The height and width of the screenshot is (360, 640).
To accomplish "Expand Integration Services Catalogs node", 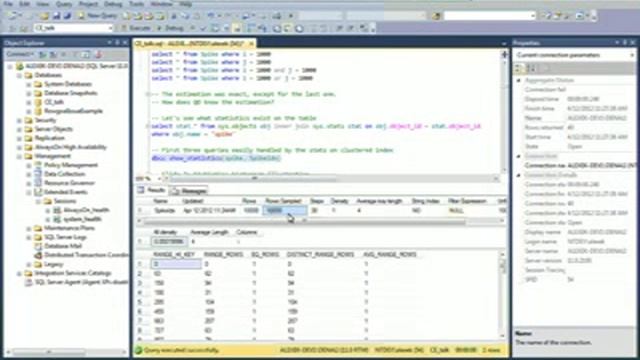I will click(19, 273).
